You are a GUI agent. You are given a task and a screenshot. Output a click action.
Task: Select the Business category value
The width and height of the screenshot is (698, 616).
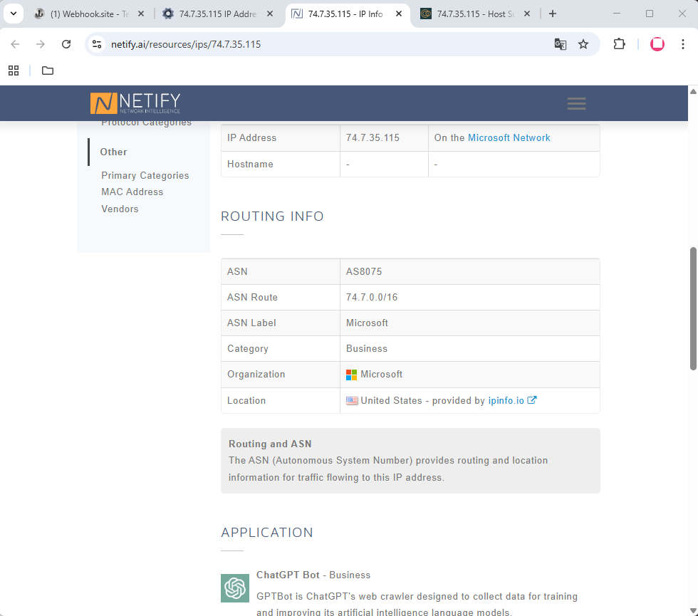click(x=367, y=348)
